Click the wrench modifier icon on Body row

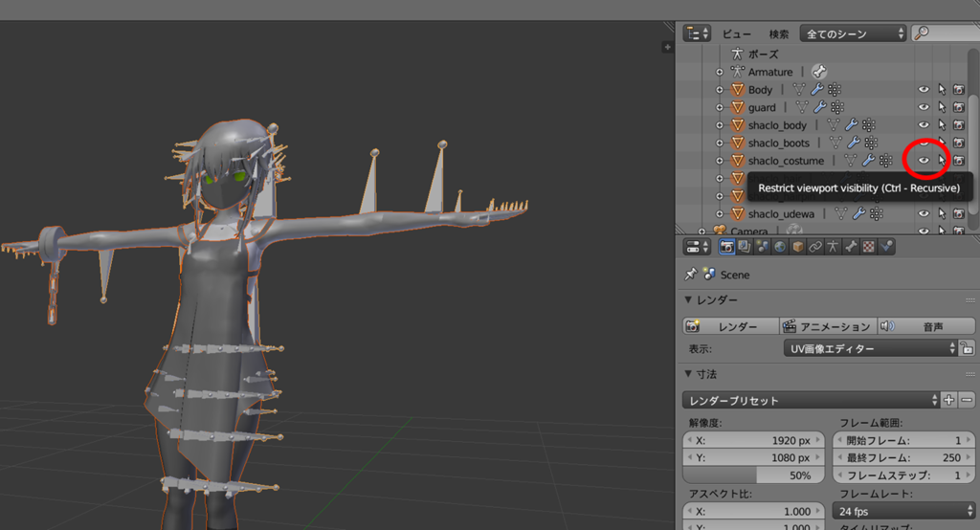click(x=816, y=89)
